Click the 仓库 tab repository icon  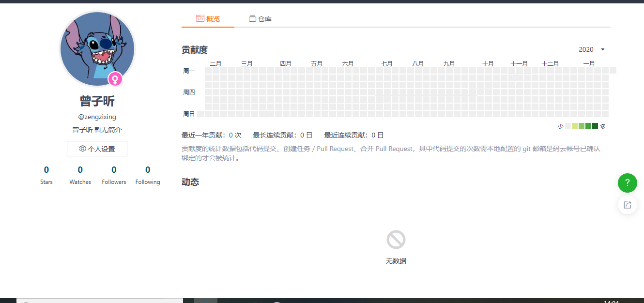(x=252, y=19)
